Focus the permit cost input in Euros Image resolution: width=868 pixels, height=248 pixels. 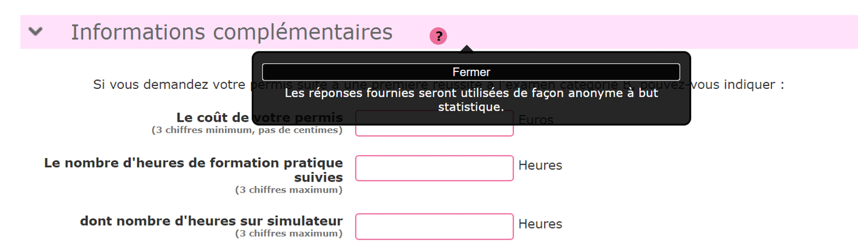(434, 123)
